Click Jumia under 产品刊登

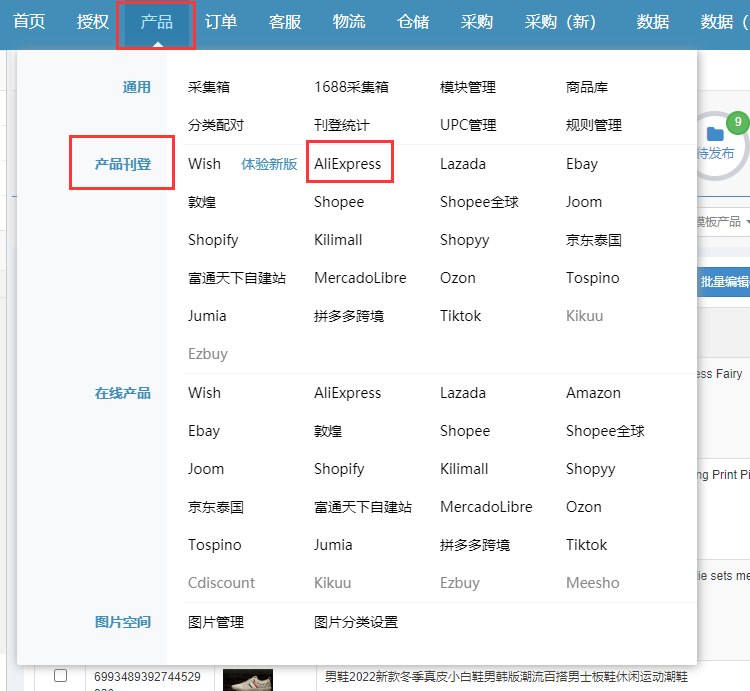[x=207, y=316]
